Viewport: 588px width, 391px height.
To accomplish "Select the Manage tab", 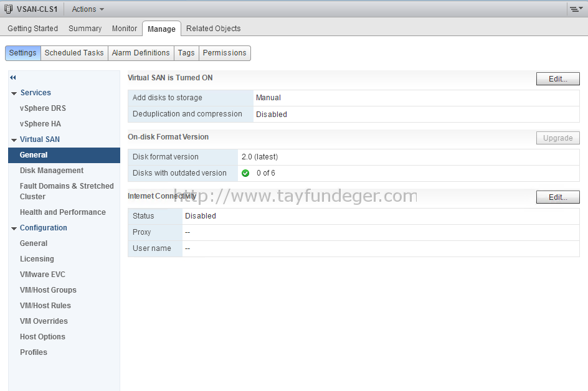I will click(x=161, y=29).
